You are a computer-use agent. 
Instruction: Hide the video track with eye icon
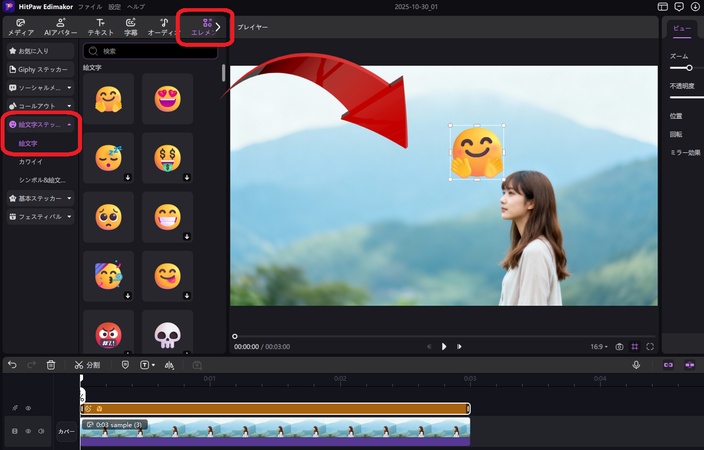28,431
